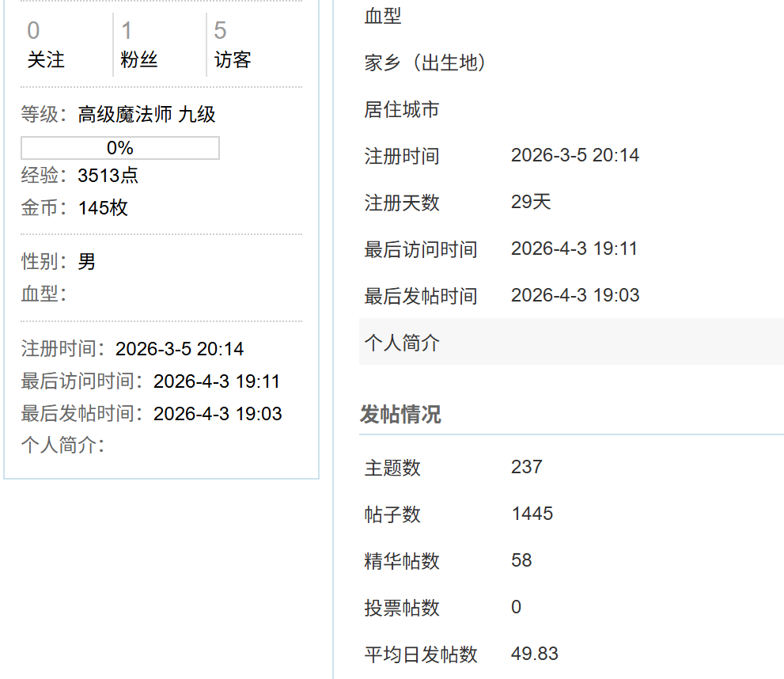
Task: Click the 金币 145枚 value
Action: coord(103,208)
